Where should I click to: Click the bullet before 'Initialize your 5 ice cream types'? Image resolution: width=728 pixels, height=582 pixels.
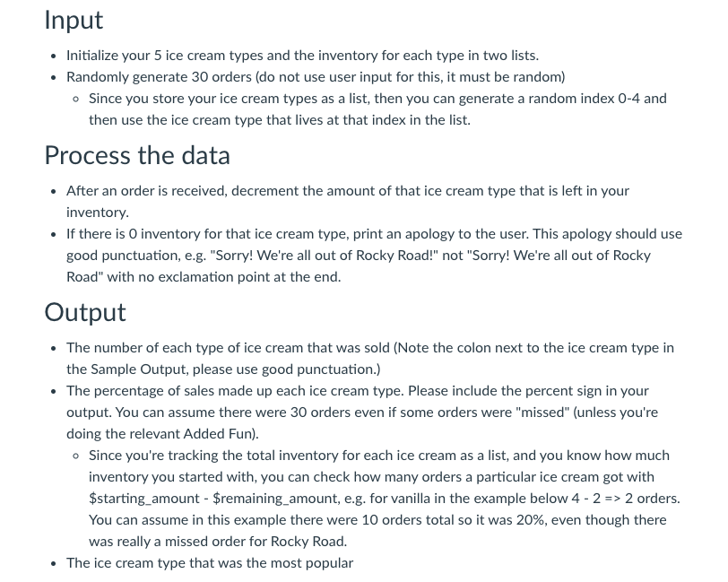click(x=54, y=56)
